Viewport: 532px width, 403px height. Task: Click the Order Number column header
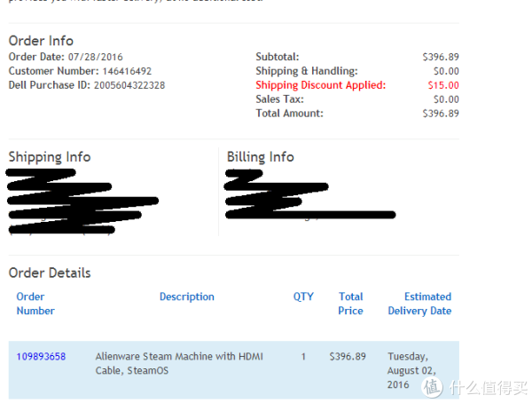pos(35,304)
